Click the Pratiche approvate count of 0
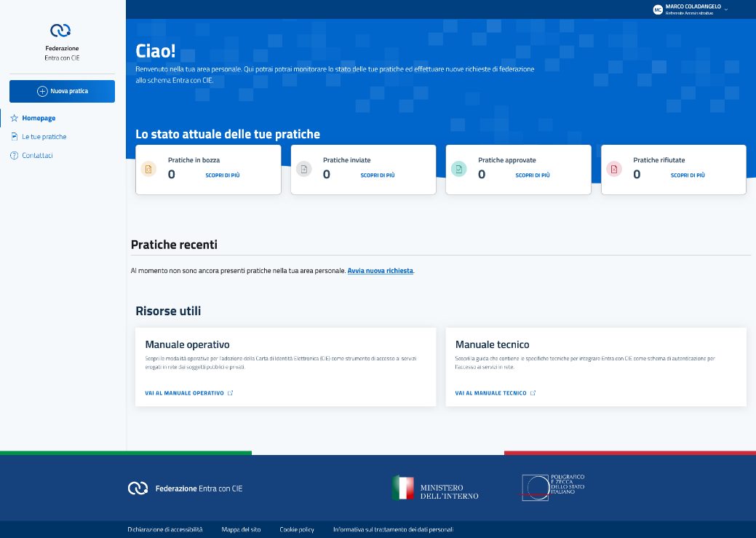756x538 pixels. [482, 175]
